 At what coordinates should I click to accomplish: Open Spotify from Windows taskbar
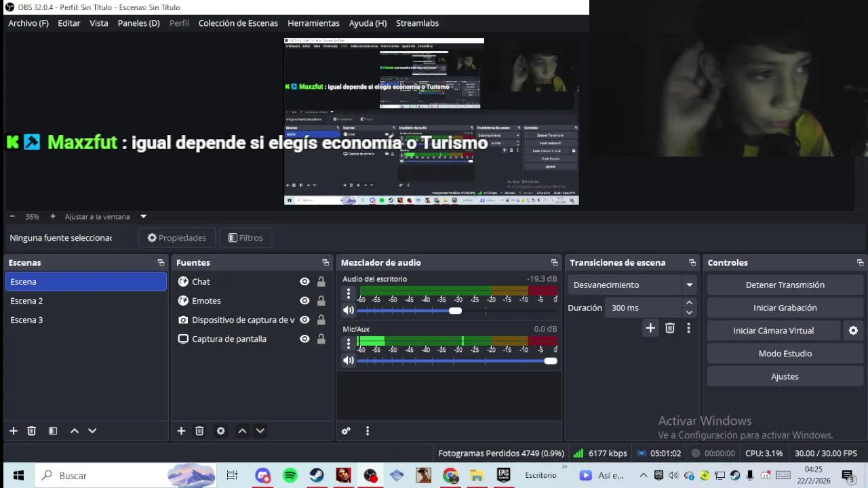point(290,476)
